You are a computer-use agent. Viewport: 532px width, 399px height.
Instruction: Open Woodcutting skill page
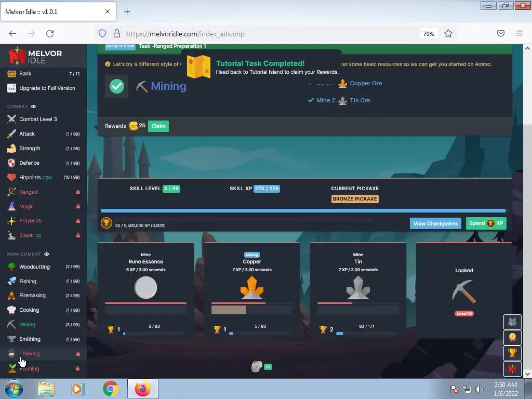click(44, 267)
